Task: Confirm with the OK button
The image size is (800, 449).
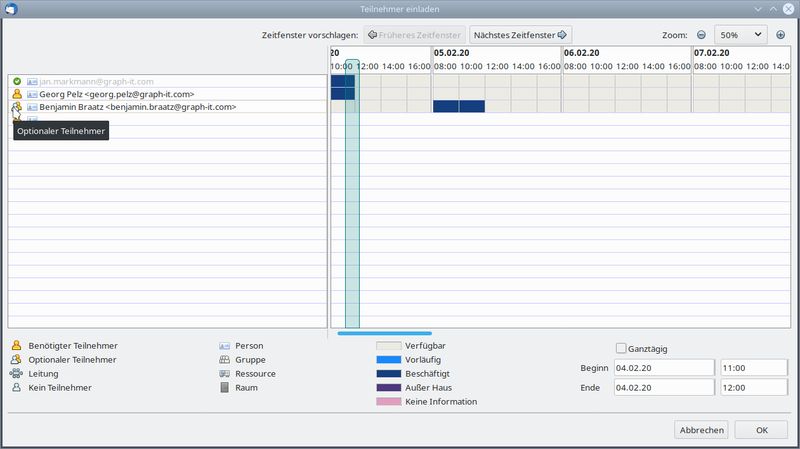Action: (761, 429)
